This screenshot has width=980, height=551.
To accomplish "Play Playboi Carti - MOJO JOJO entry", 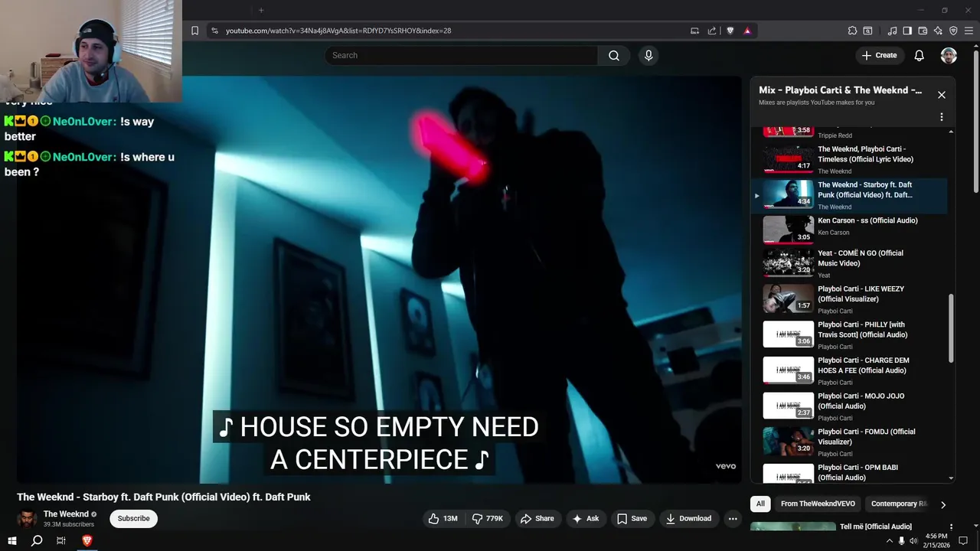I will pos(848,406).
